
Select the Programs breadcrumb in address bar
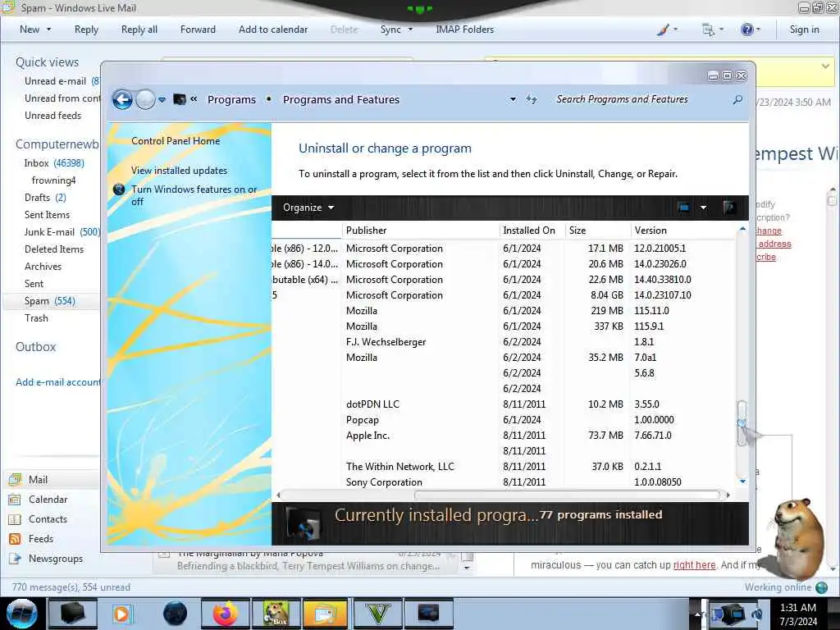tap(231, 99)
